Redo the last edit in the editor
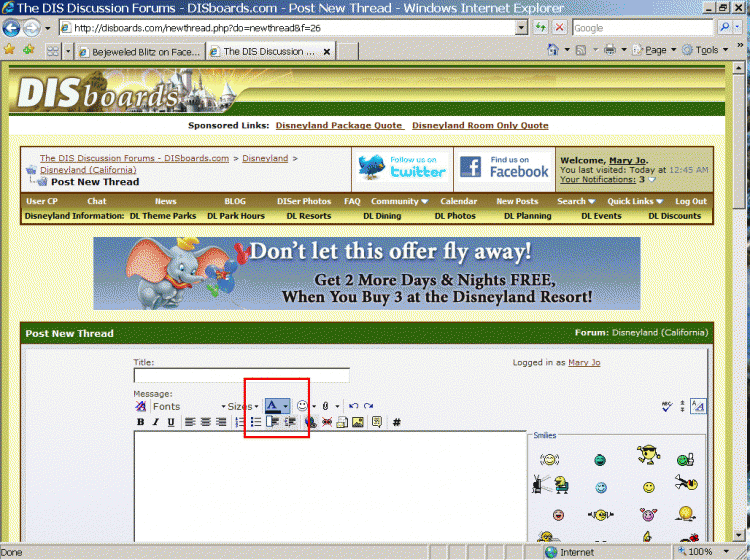The image size is (750, 560). (x=368, y=406)
